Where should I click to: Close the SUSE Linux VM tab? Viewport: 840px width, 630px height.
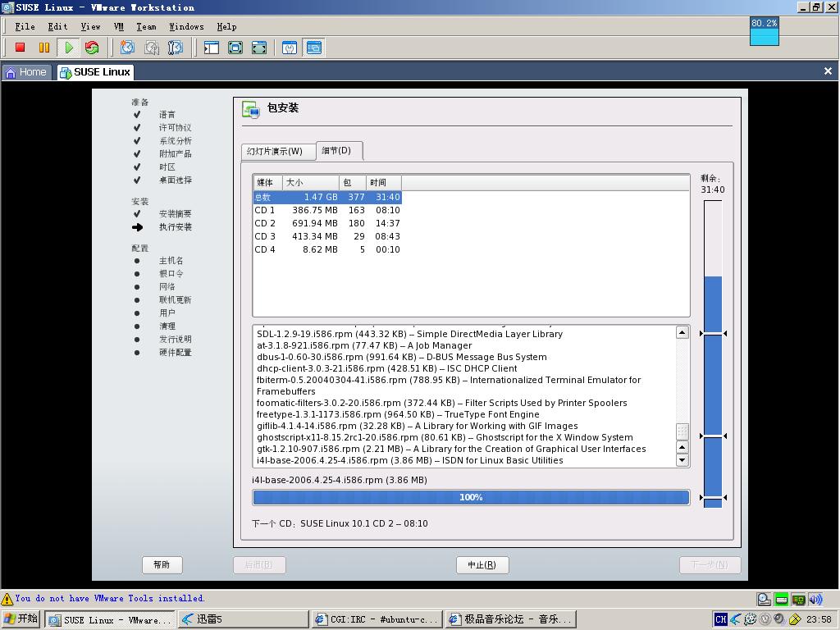tap(828, 71)
